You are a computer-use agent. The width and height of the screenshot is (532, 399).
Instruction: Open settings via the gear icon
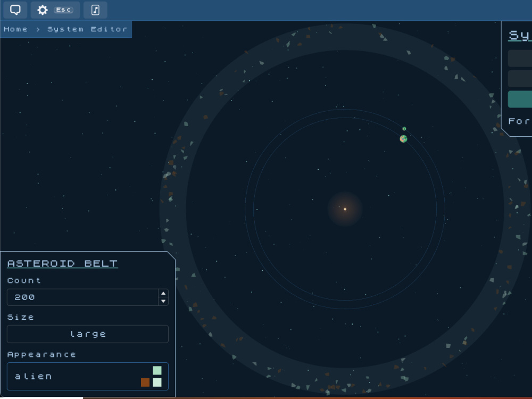click(43, 10)
